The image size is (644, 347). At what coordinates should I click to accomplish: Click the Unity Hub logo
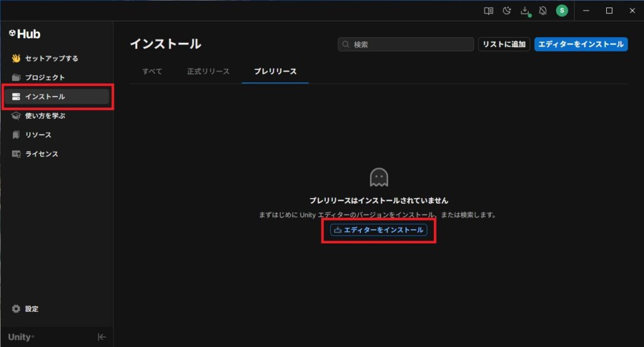coord(25,34)
